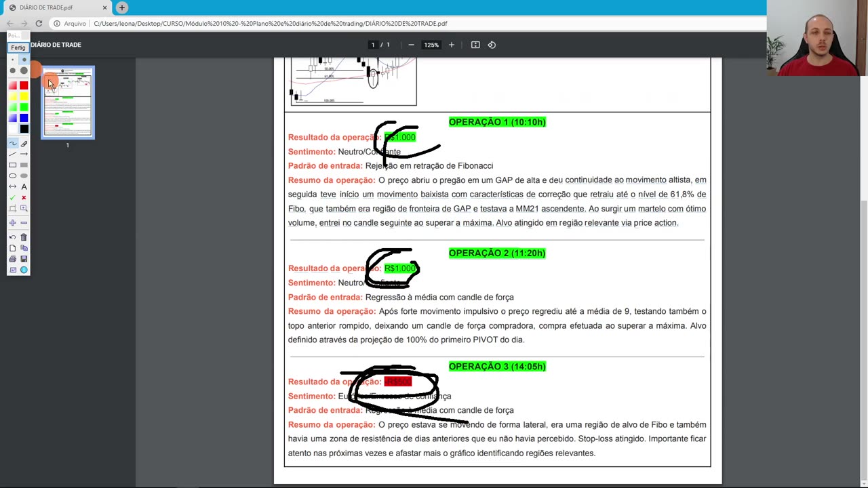Click the copy to clipboard icon
The image size is (868, 488).
pyautogui.click(x=24, y=248)
